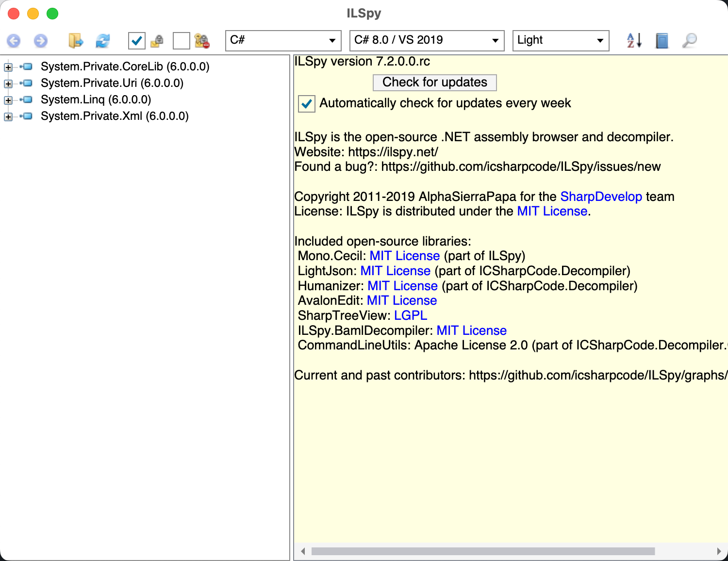
Task: Click the keys icon with red badge
Action: tap(201, 41)
